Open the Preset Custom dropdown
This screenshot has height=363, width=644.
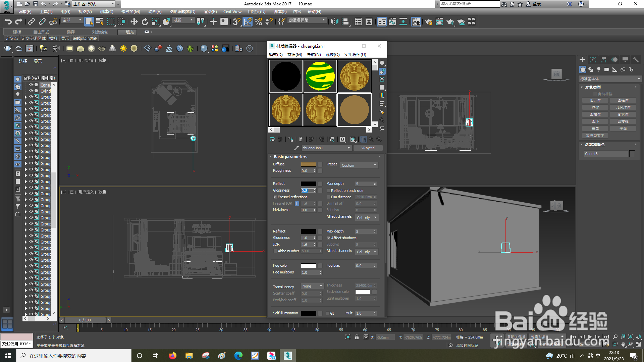click(359, 165)
